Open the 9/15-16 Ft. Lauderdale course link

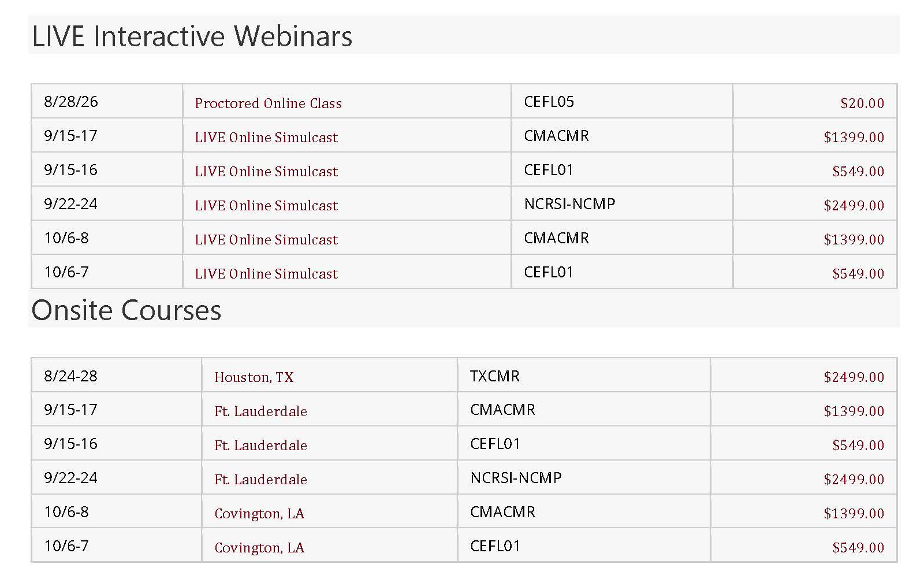tap(260, 446)
